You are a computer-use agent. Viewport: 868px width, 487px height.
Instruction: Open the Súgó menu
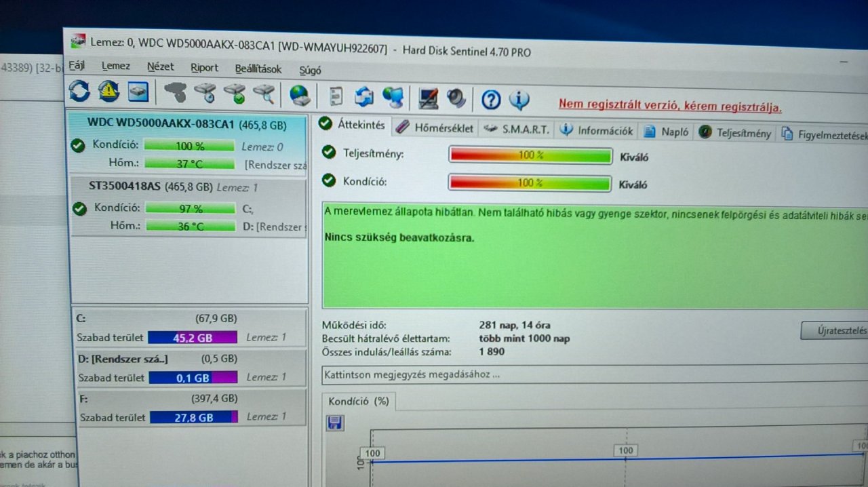tap(310, 70)
